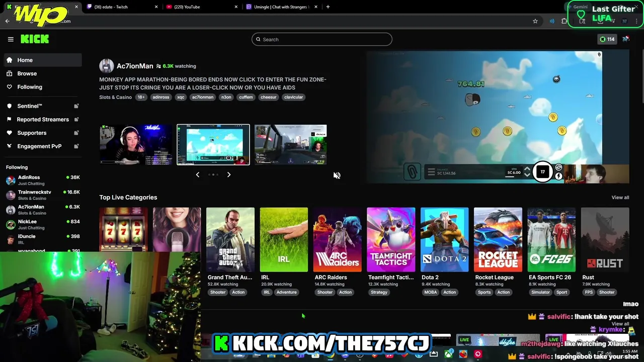The width and height of the screenshot is (644, 362).
Task: Click the green KICK logo
Action: (x=35, y=39)
